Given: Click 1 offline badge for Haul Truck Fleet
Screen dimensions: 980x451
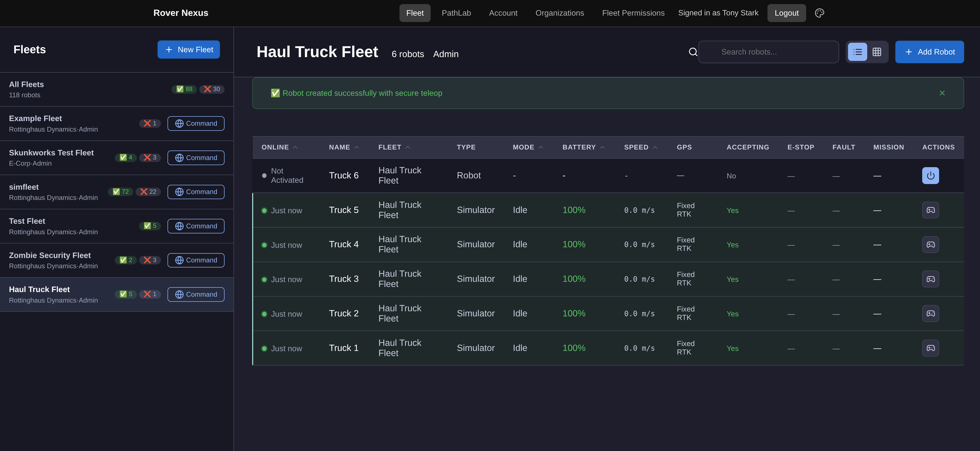Looking at the screenshot, I should coord(150,294).
